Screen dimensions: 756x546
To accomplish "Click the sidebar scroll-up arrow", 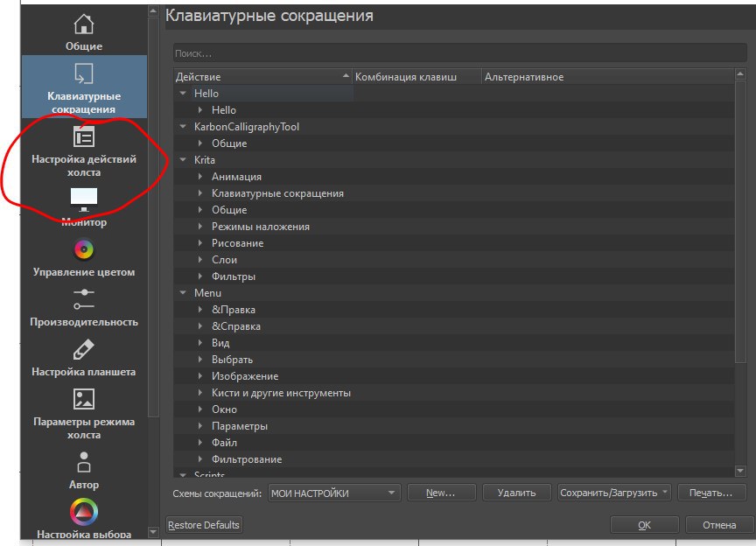I will pyautogui.click(x=153, y=10).
